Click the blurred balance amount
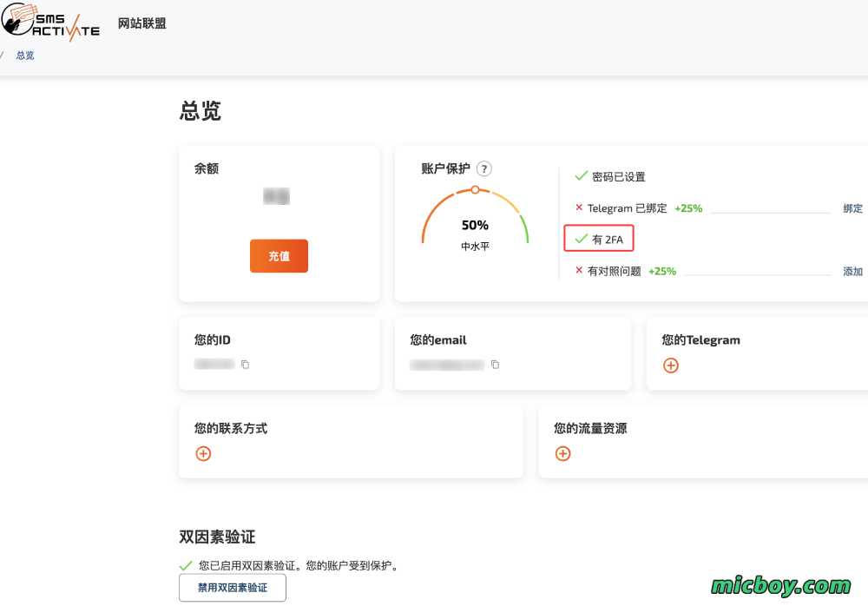 277,197
